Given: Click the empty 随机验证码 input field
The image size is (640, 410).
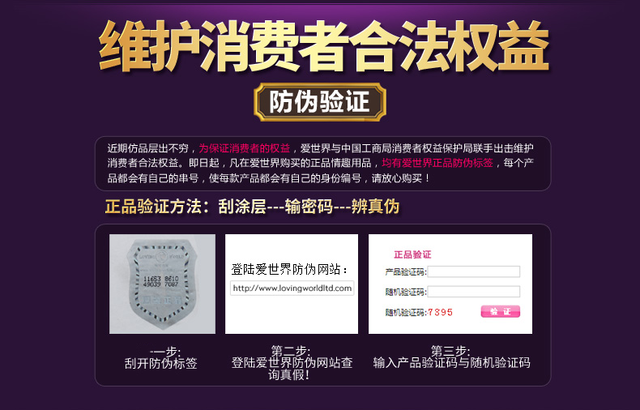Looking at the screenshot, I should coord(473,291).
